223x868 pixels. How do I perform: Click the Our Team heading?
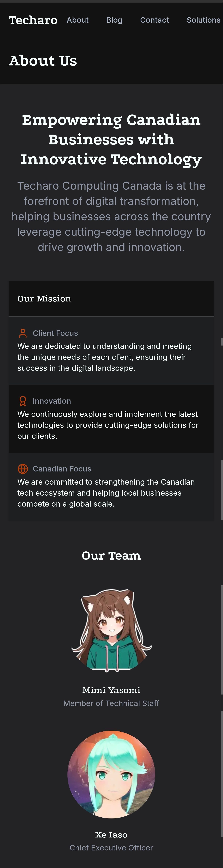111,556
